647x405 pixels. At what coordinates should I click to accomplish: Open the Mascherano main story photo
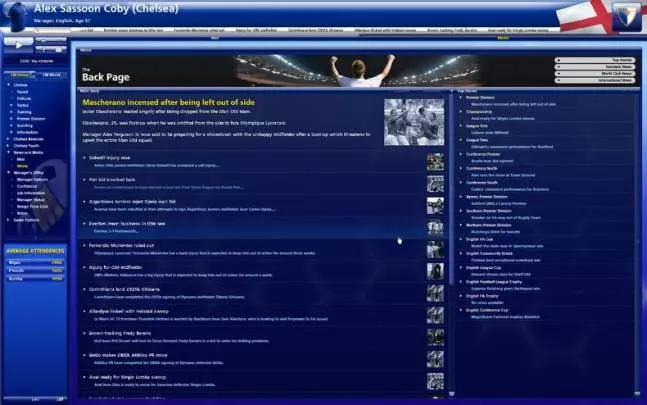(414, 122)
